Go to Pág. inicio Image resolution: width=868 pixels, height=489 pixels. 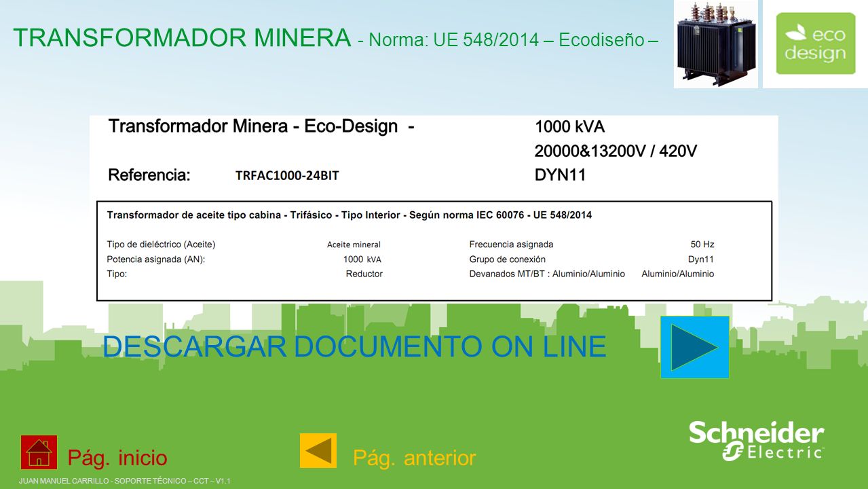click(117, 458)
